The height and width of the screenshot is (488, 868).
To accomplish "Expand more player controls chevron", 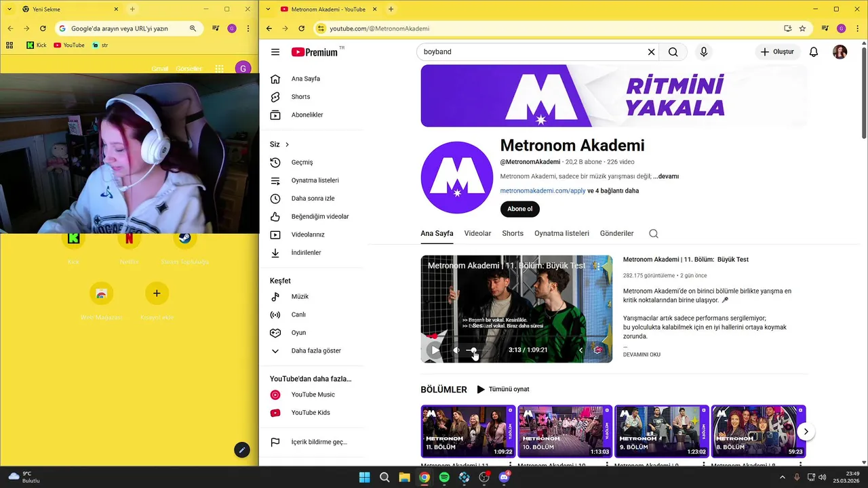I will (x=580, y=350).
